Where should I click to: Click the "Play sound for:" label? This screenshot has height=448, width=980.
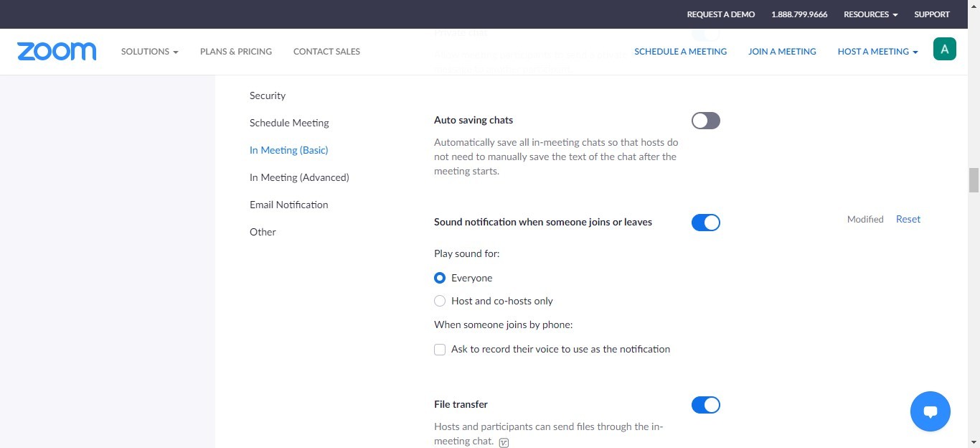(467, 253)
